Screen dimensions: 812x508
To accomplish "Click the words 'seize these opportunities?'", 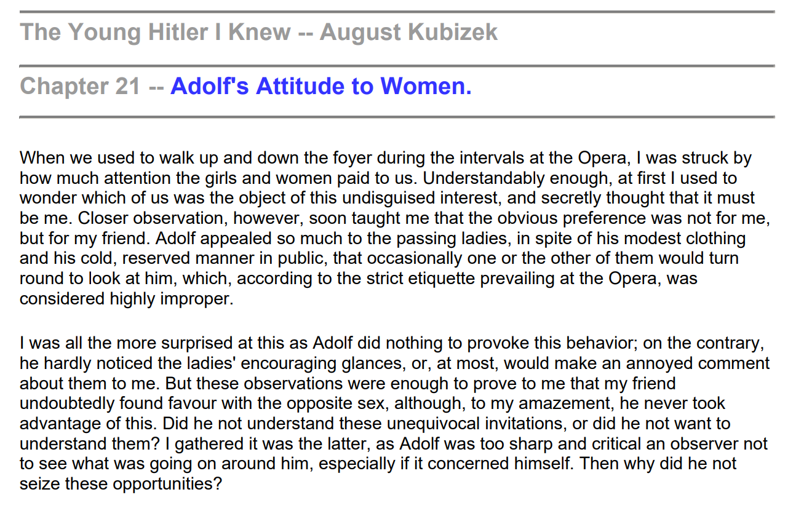I will point(120,483).
